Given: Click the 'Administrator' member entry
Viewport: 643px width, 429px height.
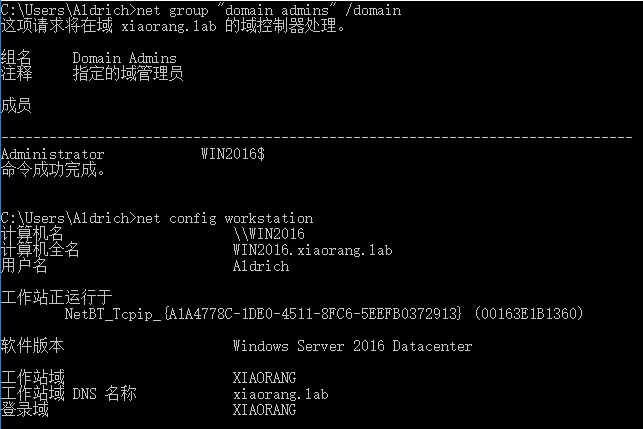Looking at the screenshot, I should (x=52, y=154).
